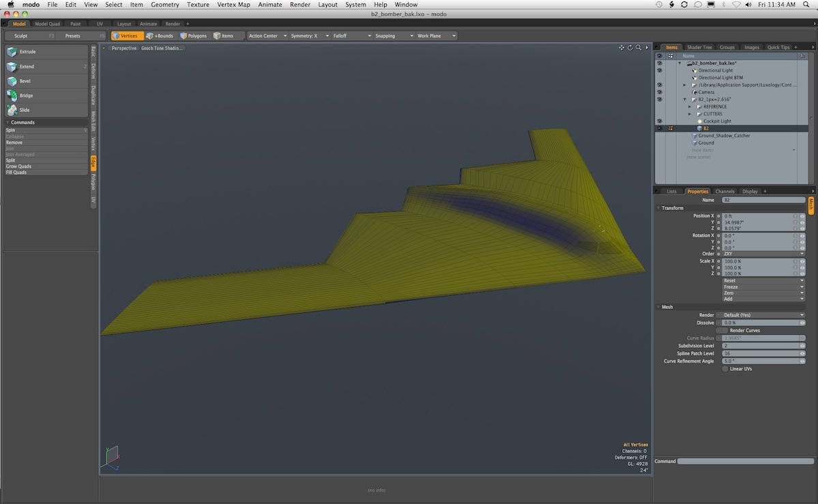
Task: Click the Sculpt button
Action: tap(20, 36)
